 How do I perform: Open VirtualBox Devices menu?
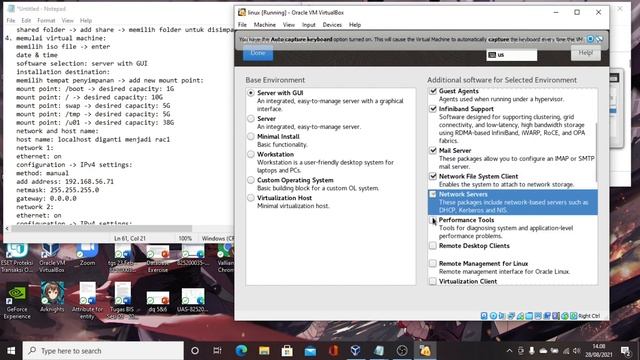(332, 25)
